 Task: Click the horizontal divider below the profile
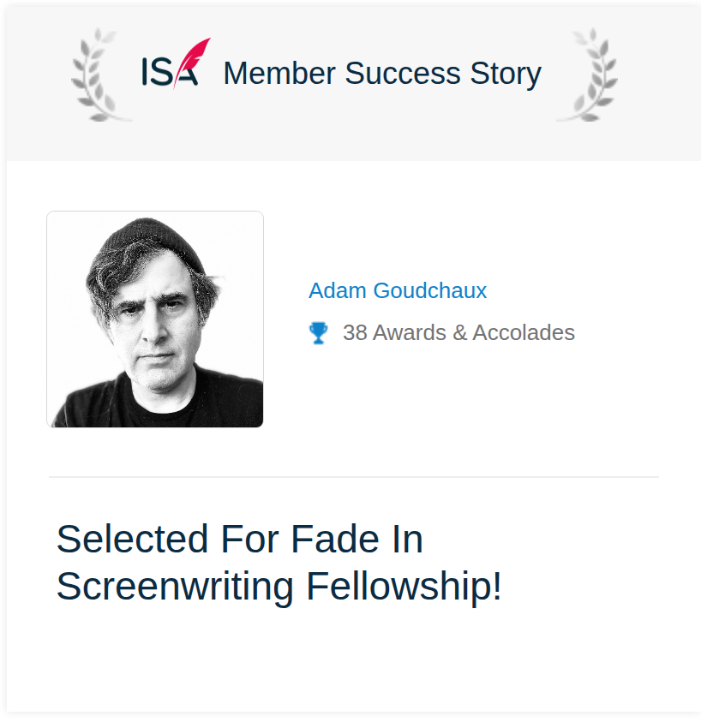coord(354,477)
